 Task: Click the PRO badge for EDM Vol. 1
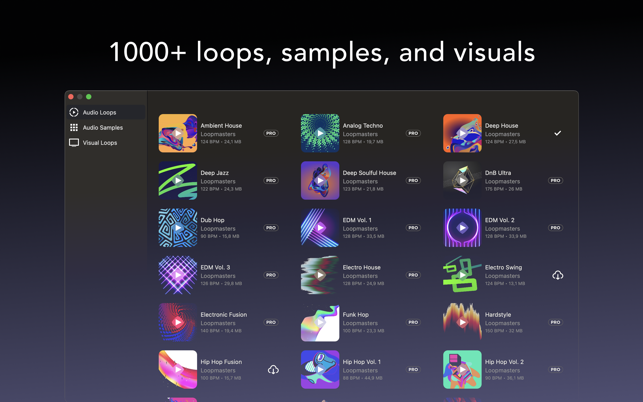coord(413,228)
